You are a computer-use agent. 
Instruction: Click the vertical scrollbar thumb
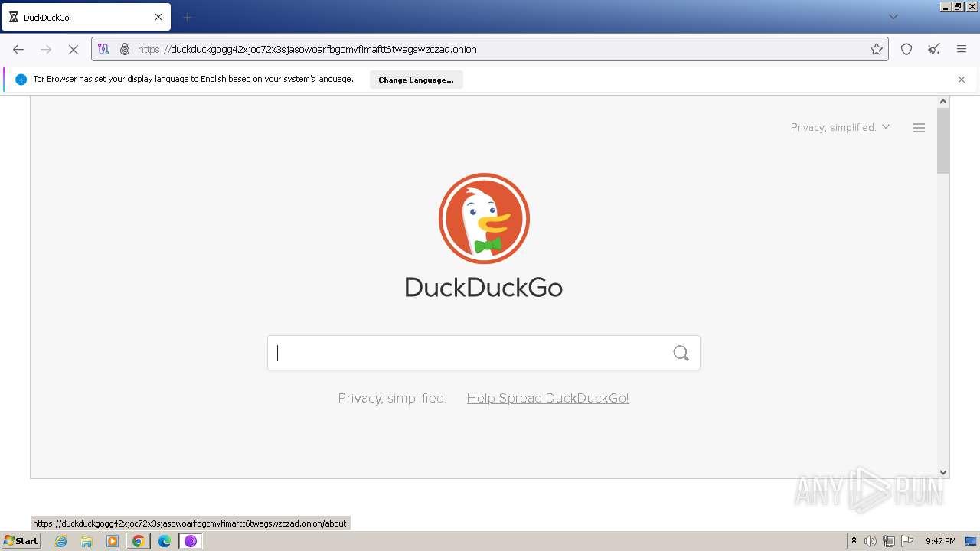click(943, 141)
